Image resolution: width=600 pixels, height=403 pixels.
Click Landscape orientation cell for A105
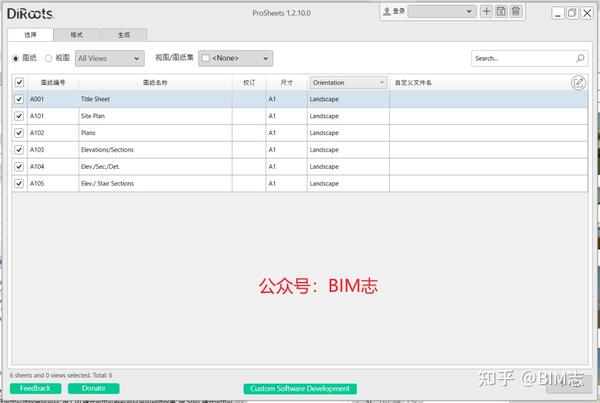(x=348, y=183)
